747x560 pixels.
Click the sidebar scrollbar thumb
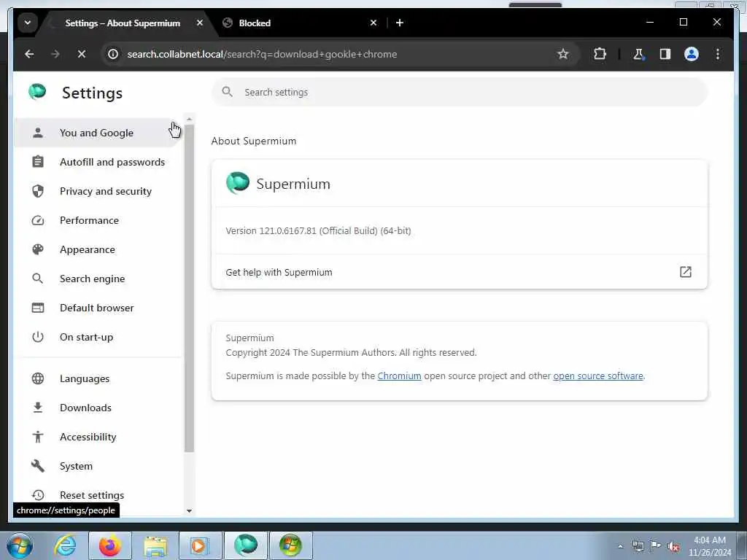coord(189,289)
